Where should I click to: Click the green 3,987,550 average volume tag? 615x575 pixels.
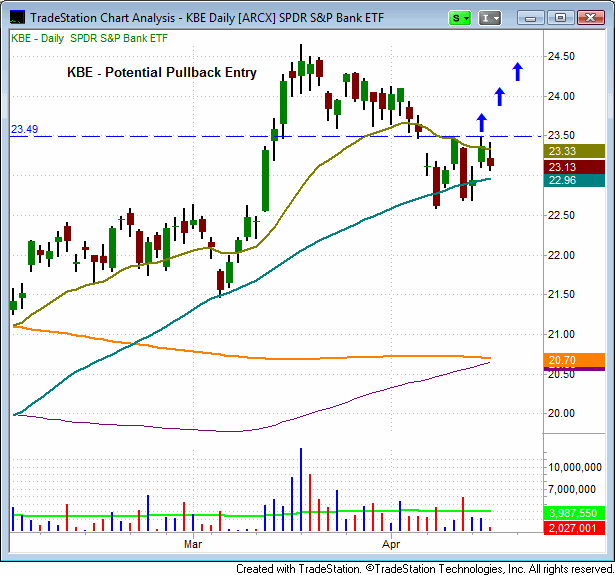(574, 513)
